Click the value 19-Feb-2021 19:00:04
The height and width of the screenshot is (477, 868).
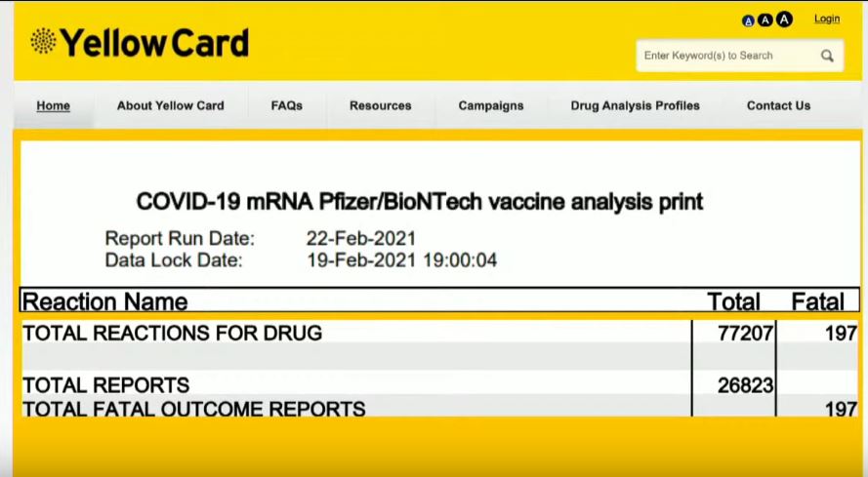click(x=402, y=260)
